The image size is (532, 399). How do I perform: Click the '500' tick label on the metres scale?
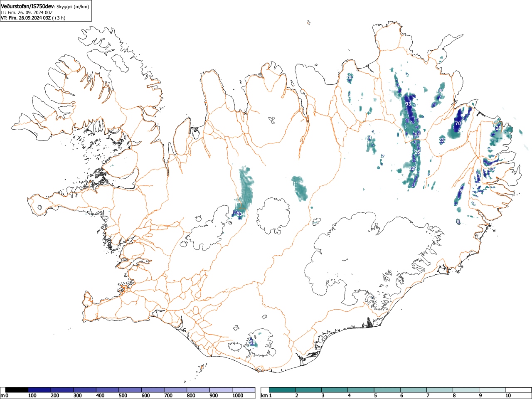[123, 396]
